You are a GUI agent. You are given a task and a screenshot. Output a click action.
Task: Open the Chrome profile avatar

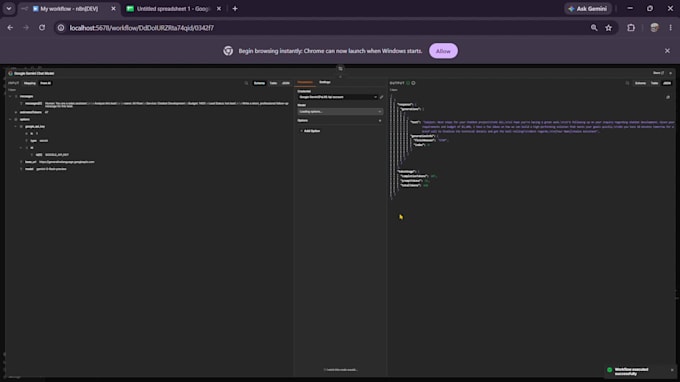(654, 28)
